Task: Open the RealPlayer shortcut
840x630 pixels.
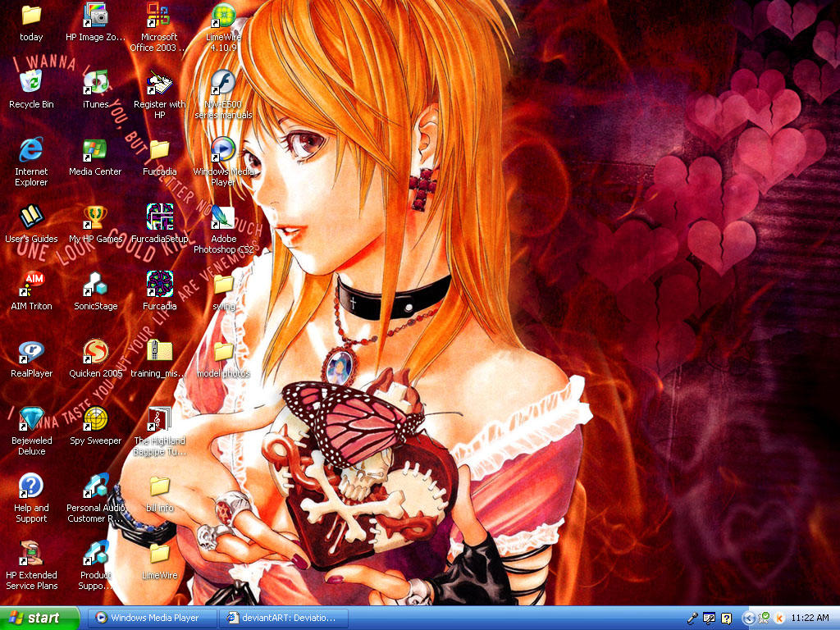Action: click(x=31, y=352)
